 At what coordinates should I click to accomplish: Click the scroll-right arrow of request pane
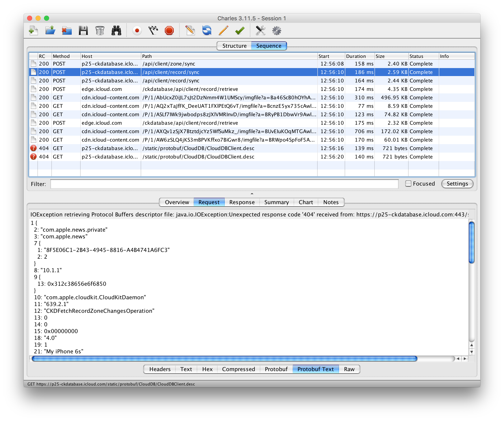pos(465,358)
